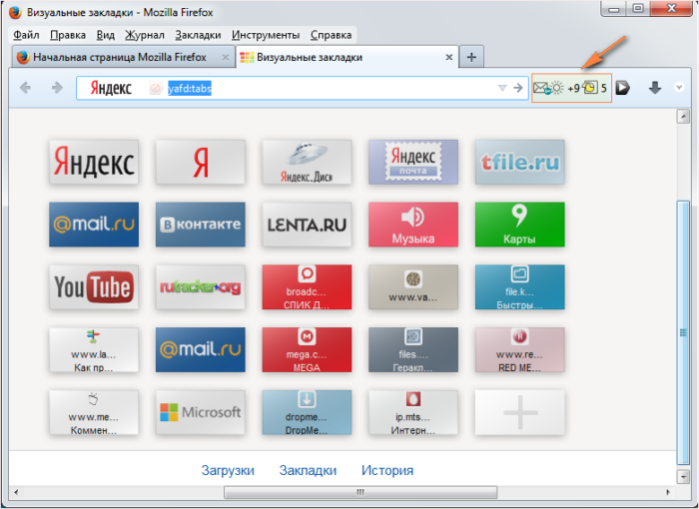Expand the toolbar overflow chevron
This screenshot has height=509, width=699.
[x=679, y=87]
